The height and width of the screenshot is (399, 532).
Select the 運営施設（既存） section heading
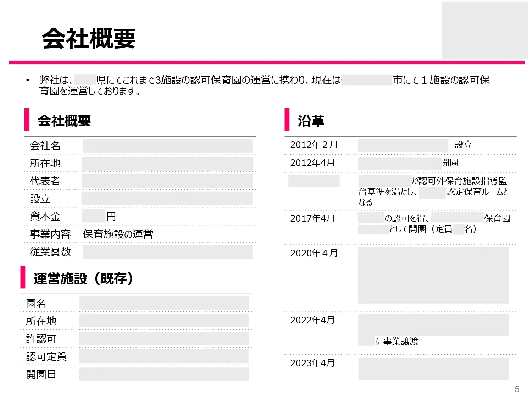pos(83,278)
